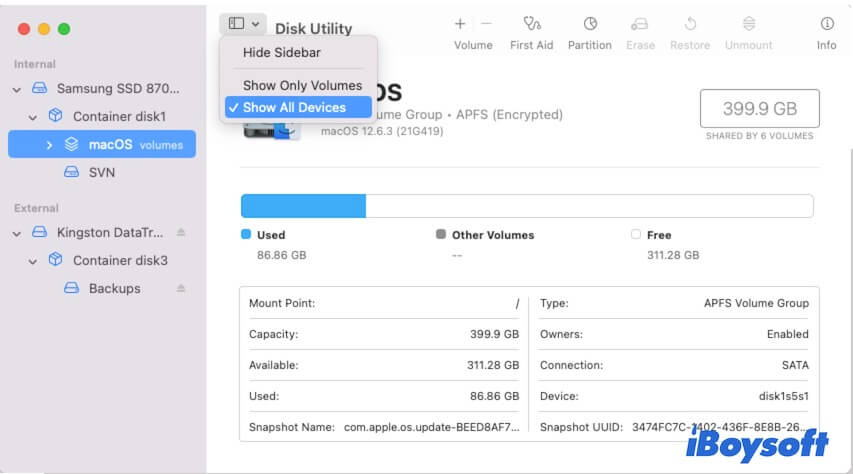This screenshot has height=474, width=853.
Task: Open the Info panel icon
Action: (826, 24)
